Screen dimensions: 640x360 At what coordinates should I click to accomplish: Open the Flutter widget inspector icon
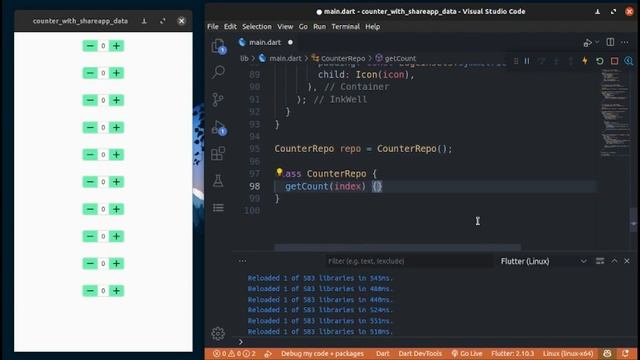tap(629, 61)
